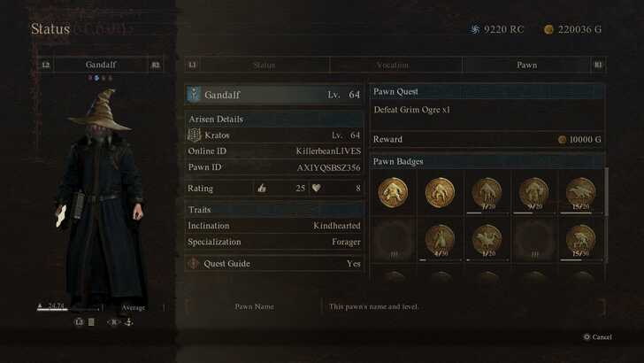Click the heart rating icon

[x=316, y=188]
